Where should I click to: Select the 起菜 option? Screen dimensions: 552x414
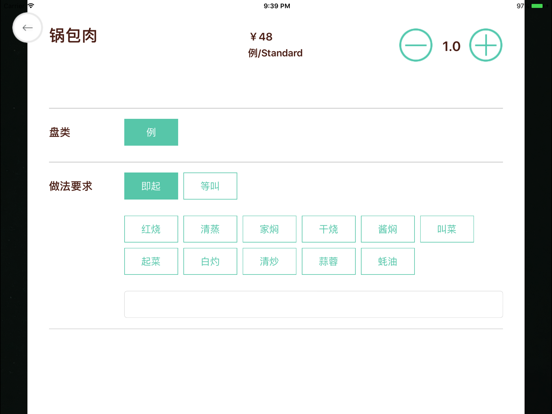click(x=151, y=261)
